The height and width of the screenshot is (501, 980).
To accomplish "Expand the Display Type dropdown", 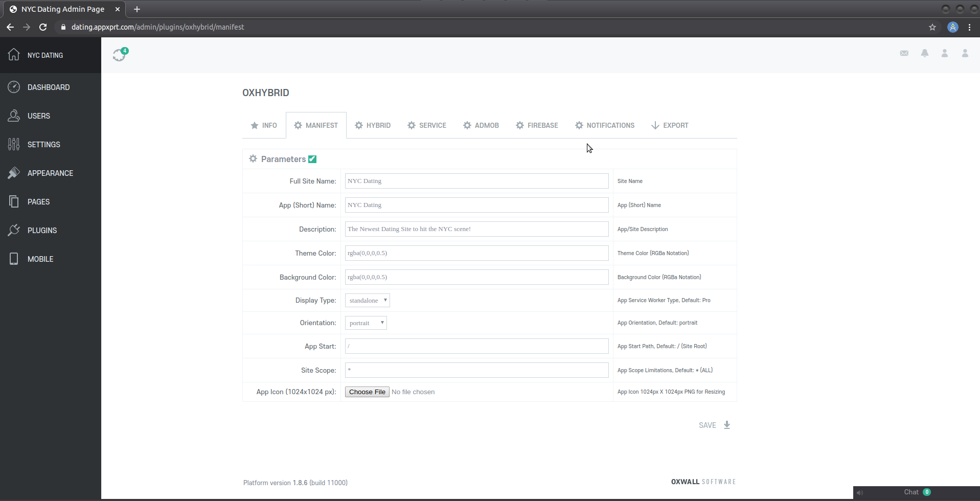I will (x=367, y=301).
